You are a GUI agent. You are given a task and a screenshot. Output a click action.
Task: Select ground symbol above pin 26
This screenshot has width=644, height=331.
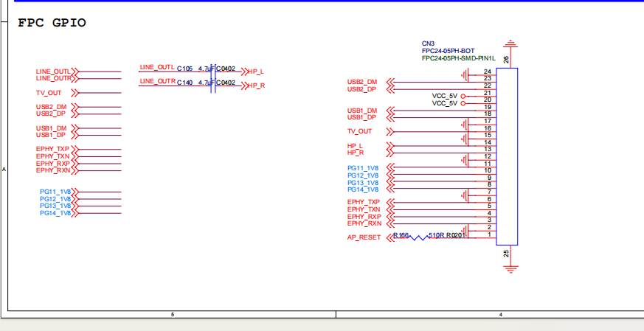click(x=507, y=44)
